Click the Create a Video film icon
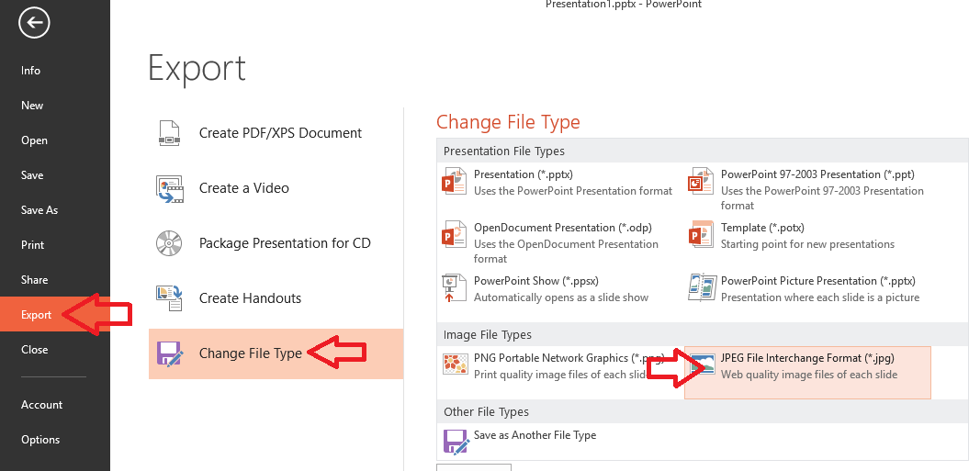The height and width of the screenshot is (471, 980). [x=169, y=188]
